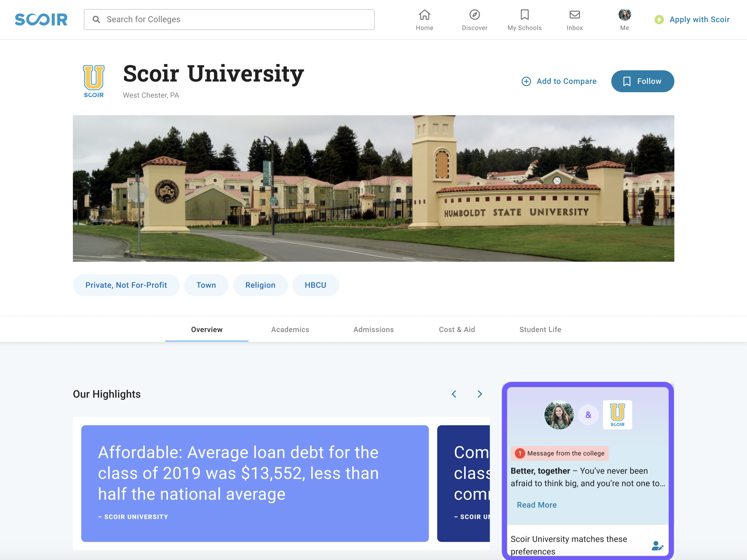
Task: Click 'Scoir University matches these preferences' text
Action: click(569, 545)
